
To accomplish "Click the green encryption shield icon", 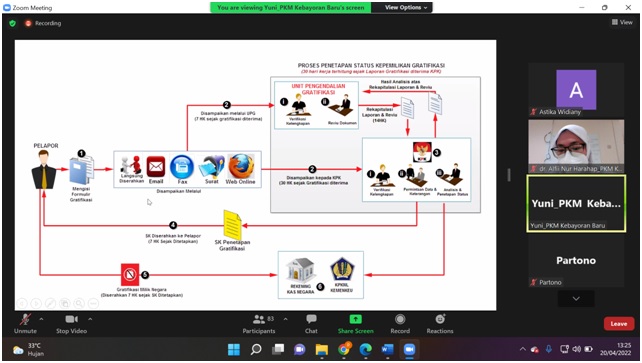I will point(13,23).
